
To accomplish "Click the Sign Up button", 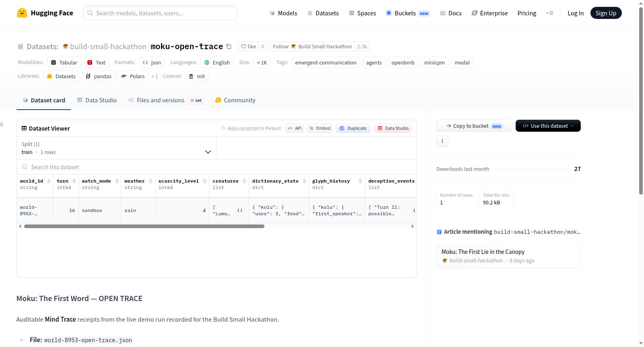I will (606, 13).
